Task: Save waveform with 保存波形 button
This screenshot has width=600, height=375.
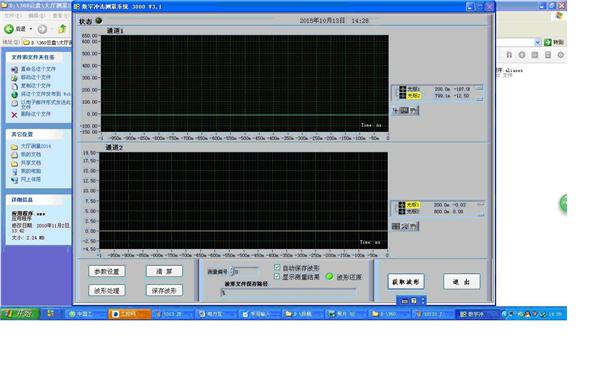Action: 164,290
